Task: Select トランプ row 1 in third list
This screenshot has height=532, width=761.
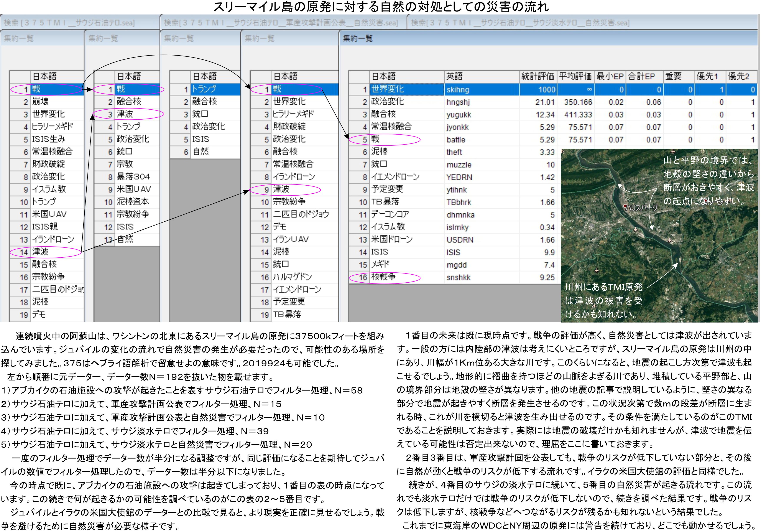Action: (x=204, y=89)
